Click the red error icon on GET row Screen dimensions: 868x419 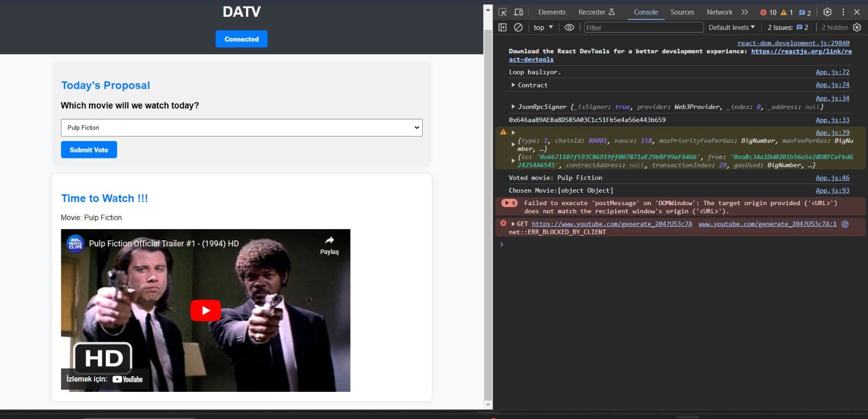tap(503, 223)
